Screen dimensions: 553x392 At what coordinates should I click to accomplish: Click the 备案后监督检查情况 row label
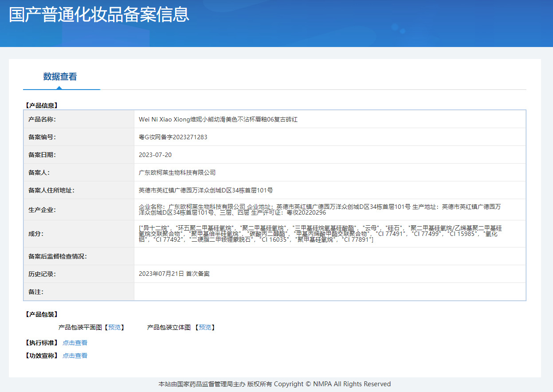(58, 256)
